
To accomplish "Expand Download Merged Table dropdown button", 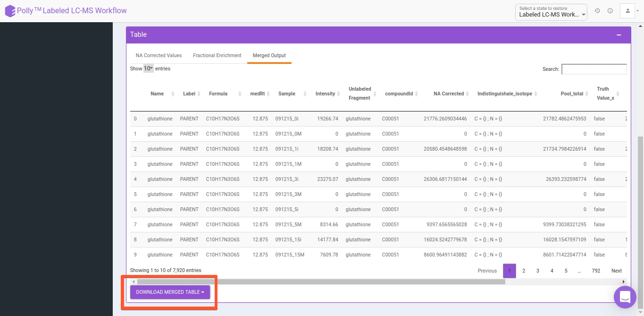I will point(170,292).
